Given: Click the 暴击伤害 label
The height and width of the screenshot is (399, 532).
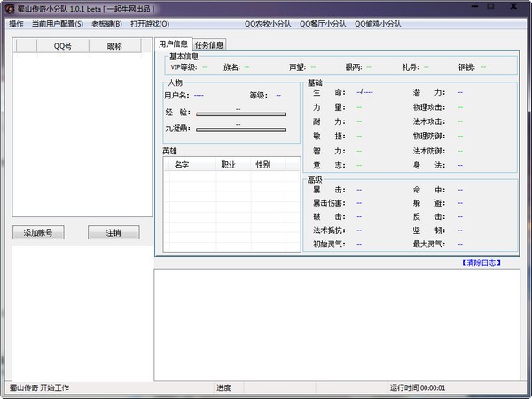Looking at the screenshot, I should coord(329,203).
